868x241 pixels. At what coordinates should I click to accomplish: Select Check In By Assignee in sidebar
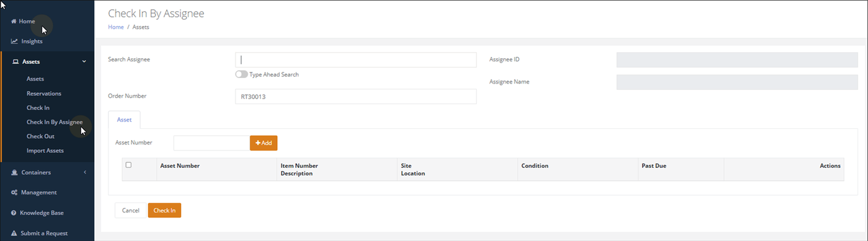[55, 122]
